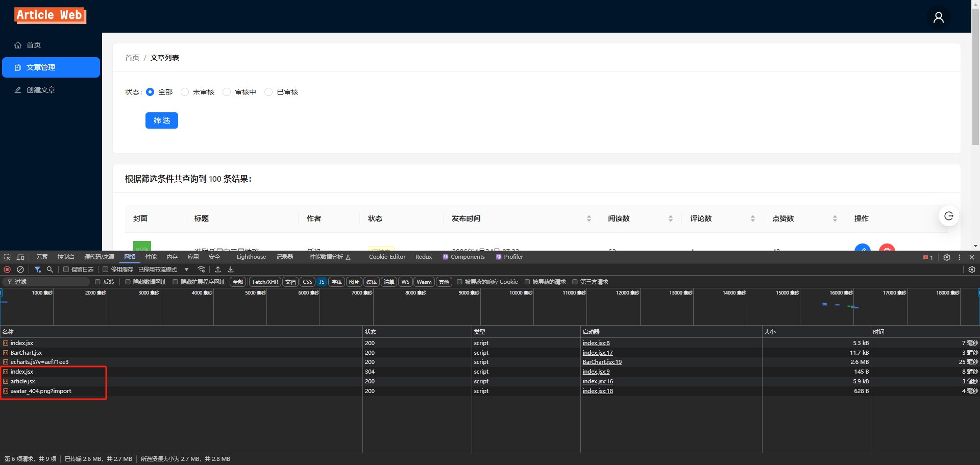Screen dimensions: 980x465
Task: Click the 筛选 filter button
Action: [x=162, y=120]
